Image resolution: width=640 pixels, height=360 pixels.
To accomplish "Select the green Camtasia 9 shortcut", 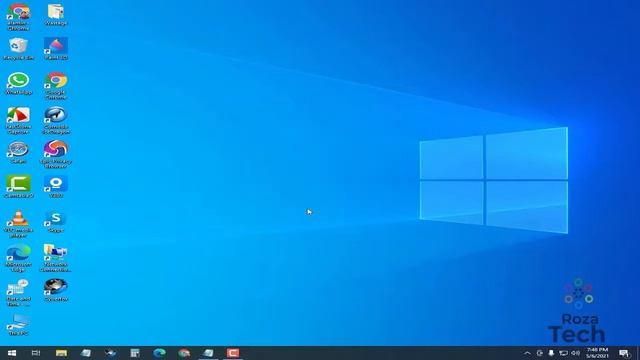I will tap(18, 187).
